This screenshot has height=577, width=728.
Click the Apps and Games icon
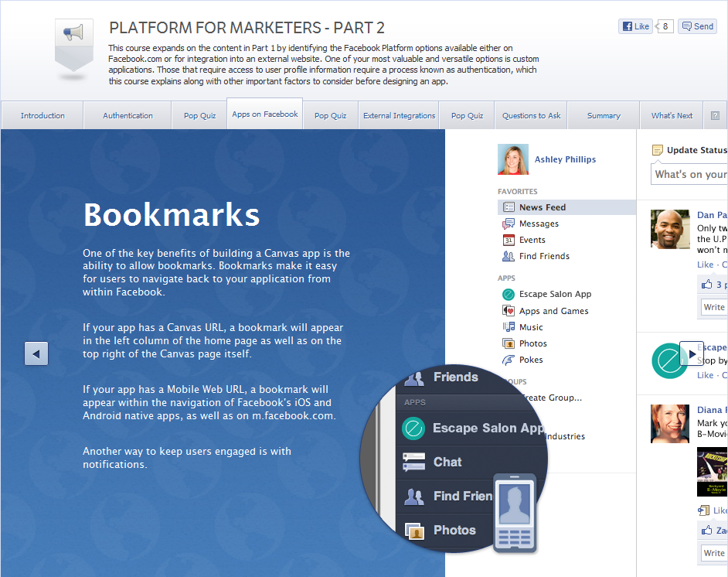[509, 311]
